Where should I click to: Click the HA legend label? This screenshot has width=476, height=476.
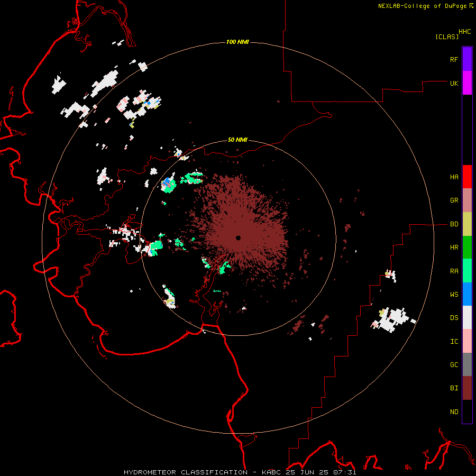point(454,177)
